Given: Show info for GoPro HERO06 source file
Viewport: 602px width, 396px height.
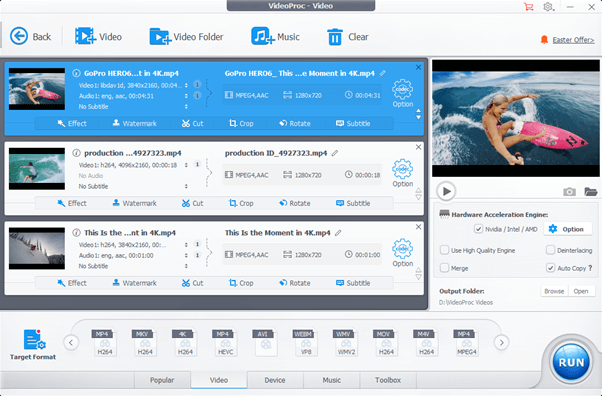Looking at the screenshot, I should (76, 73).
